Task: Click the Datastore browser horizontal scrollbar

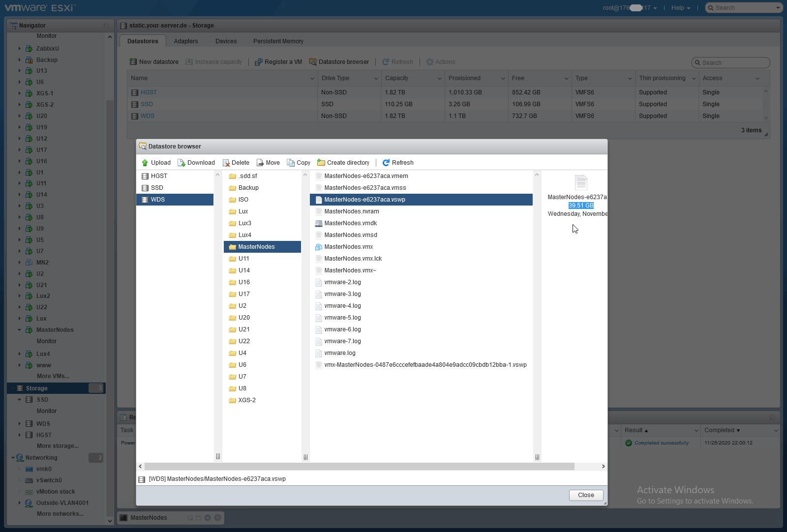Action: click(x=359, y=466)
